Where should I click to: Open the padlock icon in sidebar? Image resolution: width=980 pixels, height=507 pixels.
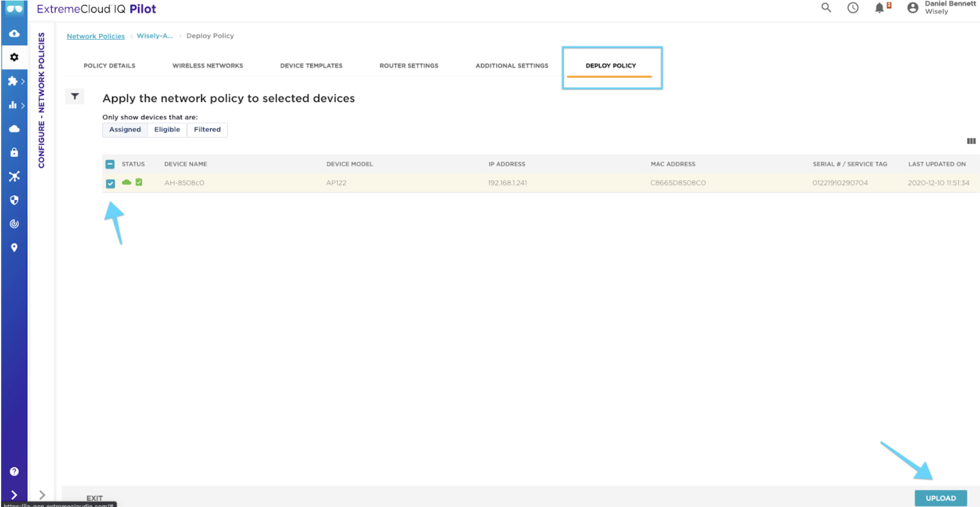(14, 152)
